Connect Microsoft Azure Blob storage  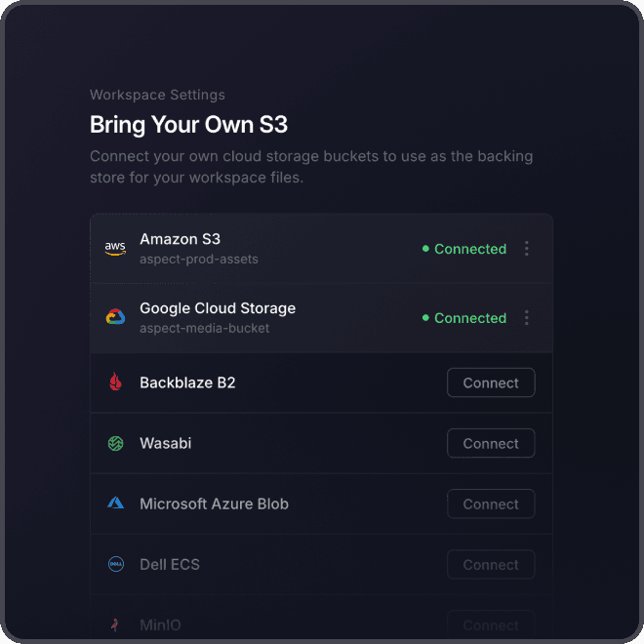point(491,503)
